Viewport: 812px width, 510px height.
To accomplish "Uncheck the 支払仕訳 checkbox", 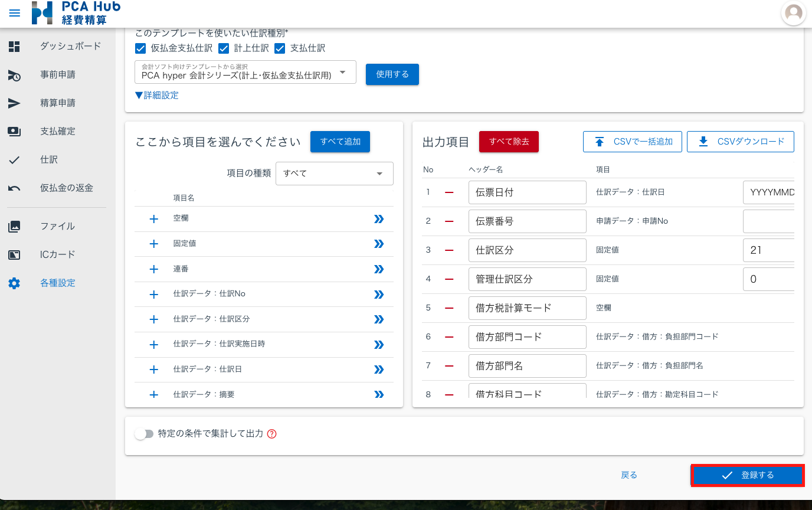I will (280, 48).
